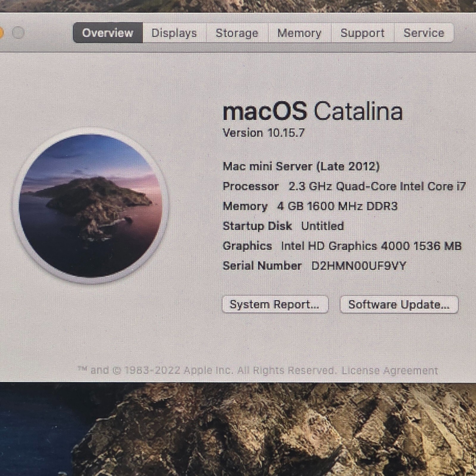
Task: Click the Serial Number label
Action: pos(262,266)
